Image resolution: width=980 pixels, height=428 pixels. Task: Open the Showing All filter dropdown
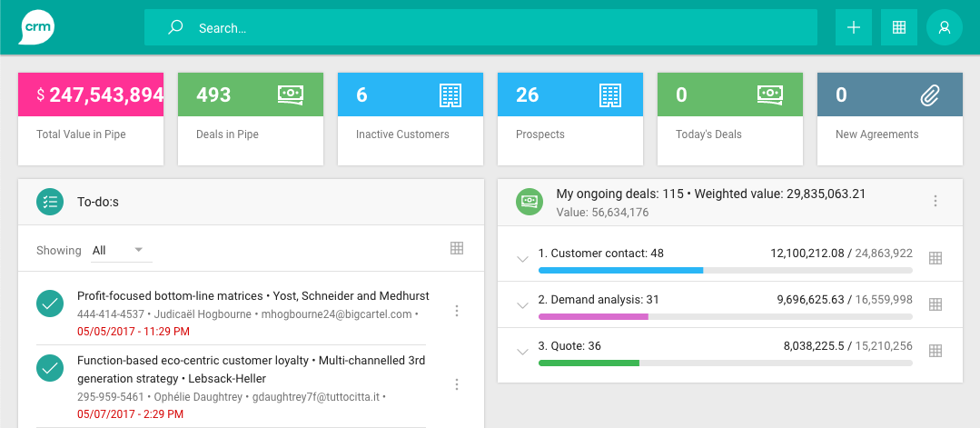[121, 250]
